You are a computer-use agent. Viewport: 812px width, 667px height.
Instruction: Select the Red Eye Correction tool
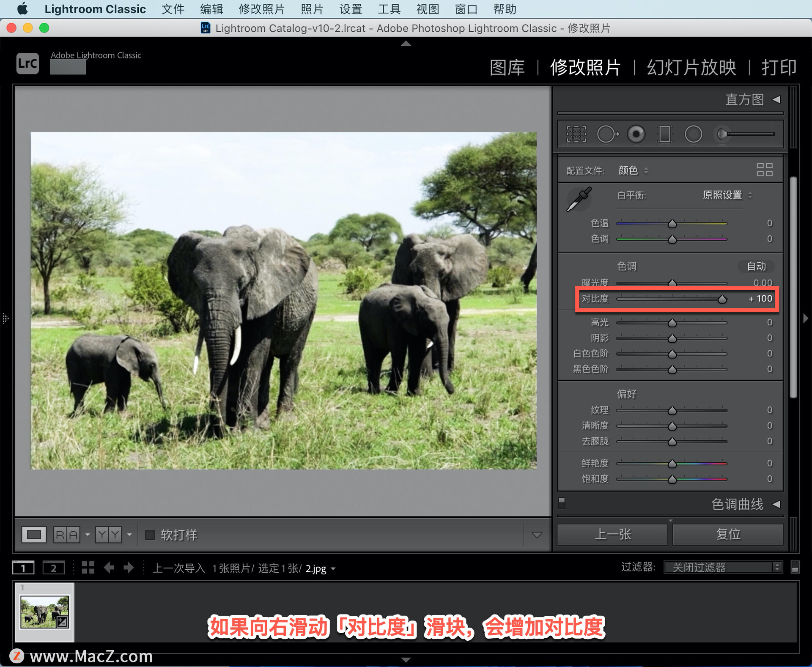[636, 134]
